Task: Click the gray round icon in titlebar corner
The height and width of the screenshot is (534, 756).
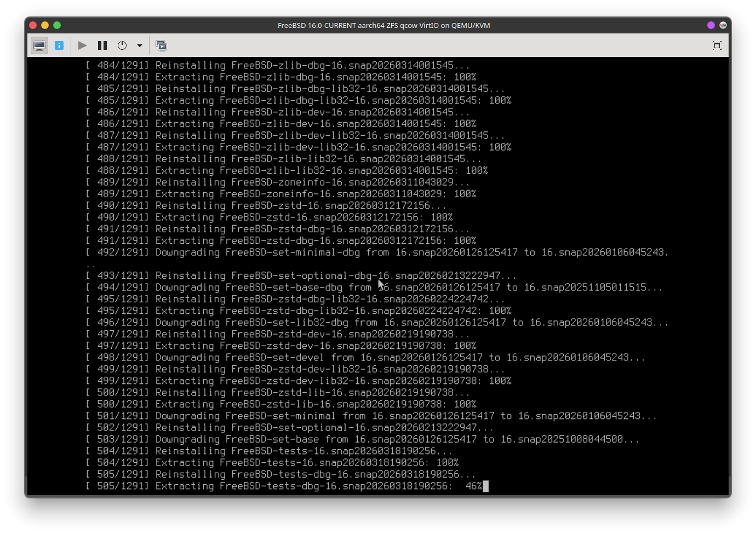Action: [723, 25]
